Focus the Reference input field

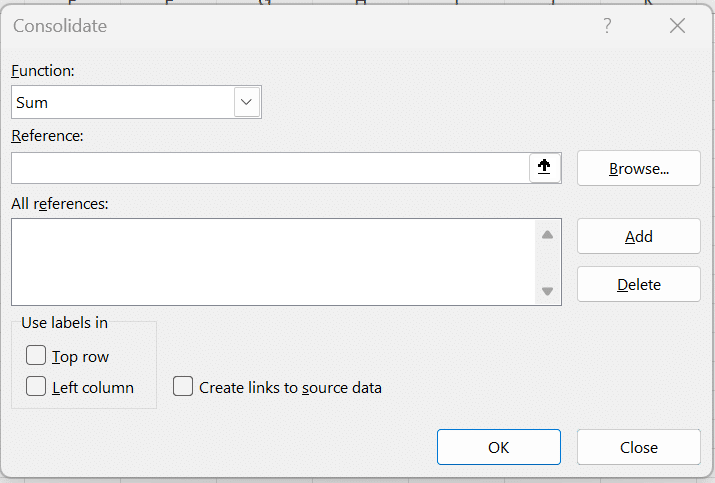pyautogui.click(x=270, y=168)
